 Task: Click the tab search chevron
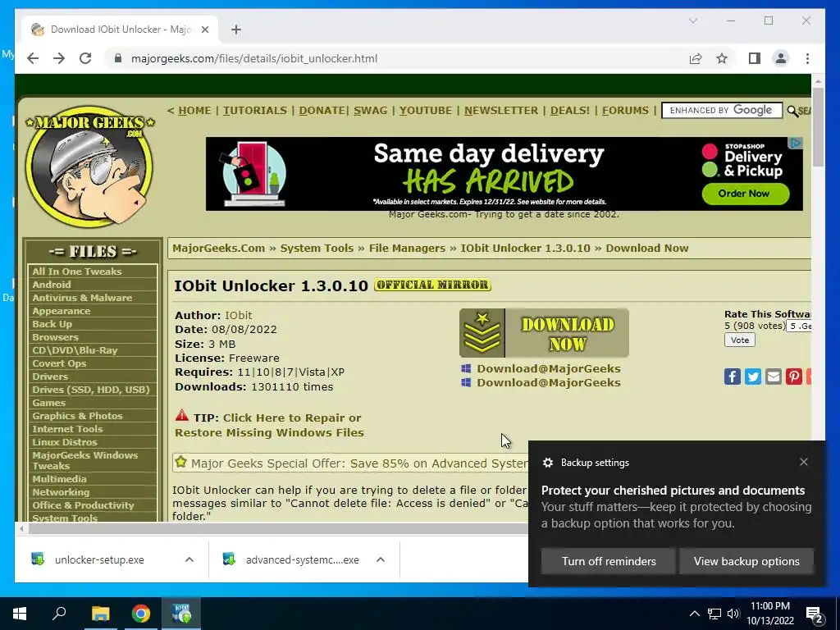click(692, 21)
